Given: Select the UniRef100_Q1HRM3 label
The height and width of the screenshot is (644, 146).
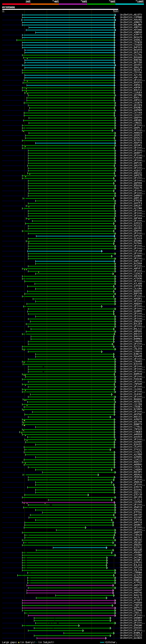Looking at the screenshot, I should (131, 311).
